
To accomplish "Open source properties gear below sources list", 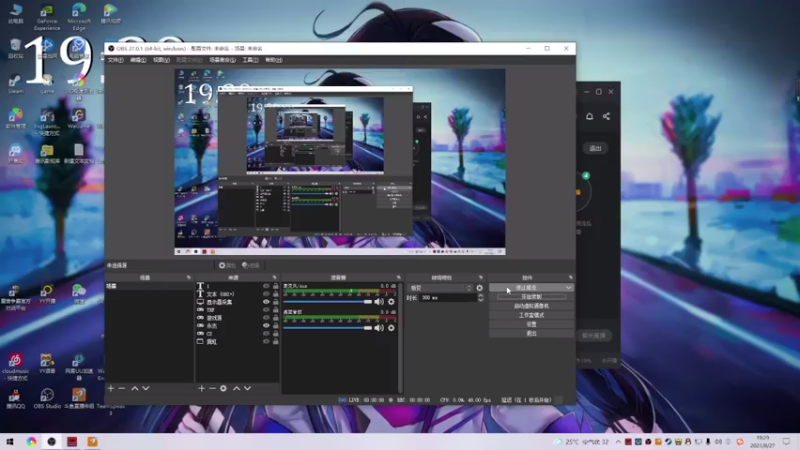I will coord(223,388).
